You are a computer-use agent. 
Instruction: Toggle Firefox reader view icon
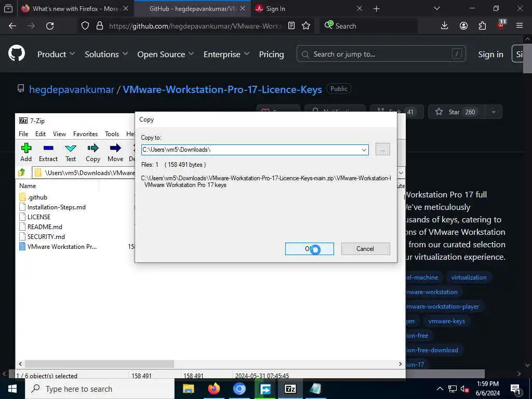291,26
